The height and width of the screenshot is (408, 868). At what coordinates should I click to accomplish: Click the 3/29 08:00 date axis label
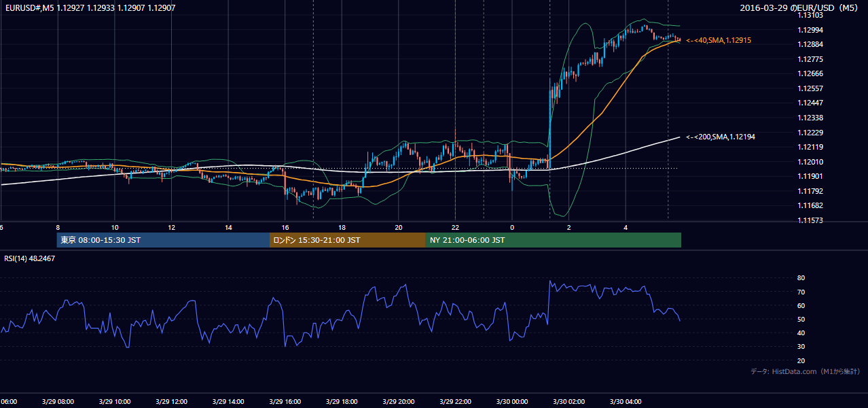point(57,401)
